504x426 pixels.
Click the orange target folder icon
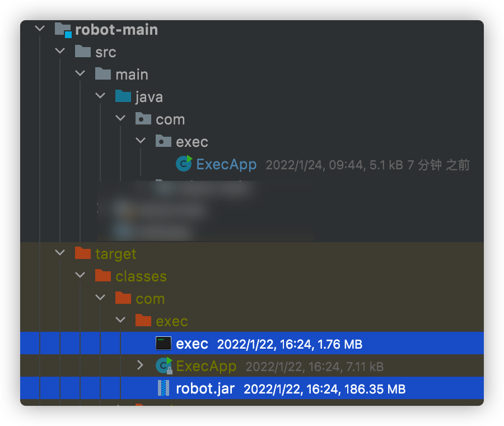83,254
